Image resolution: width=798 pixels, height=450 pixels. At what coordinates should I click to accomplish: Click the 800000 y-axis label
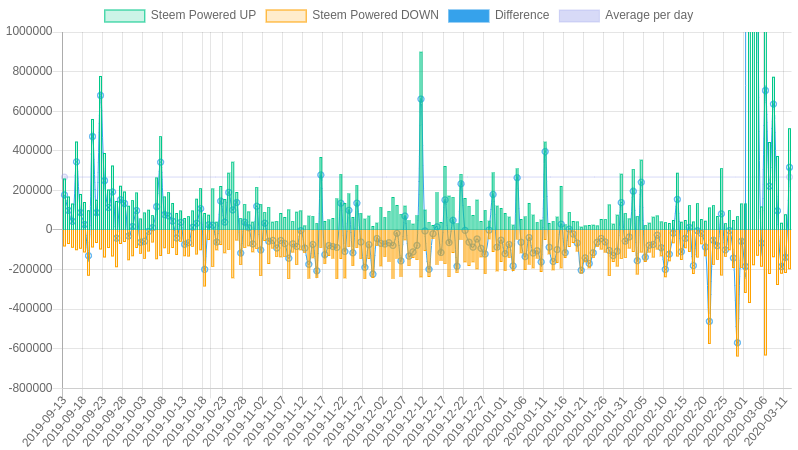33,71
